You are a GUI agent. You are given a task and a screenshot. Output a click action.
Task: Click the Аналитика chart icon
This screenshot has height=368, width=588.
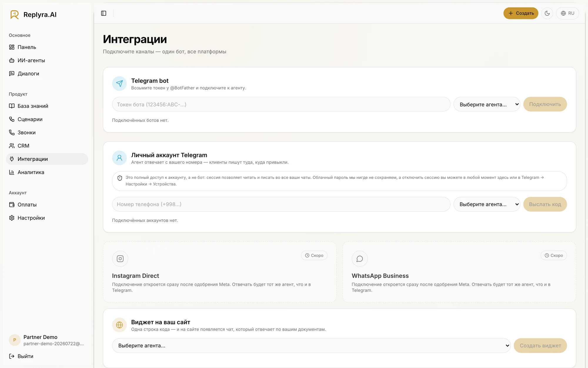(12, 172)
